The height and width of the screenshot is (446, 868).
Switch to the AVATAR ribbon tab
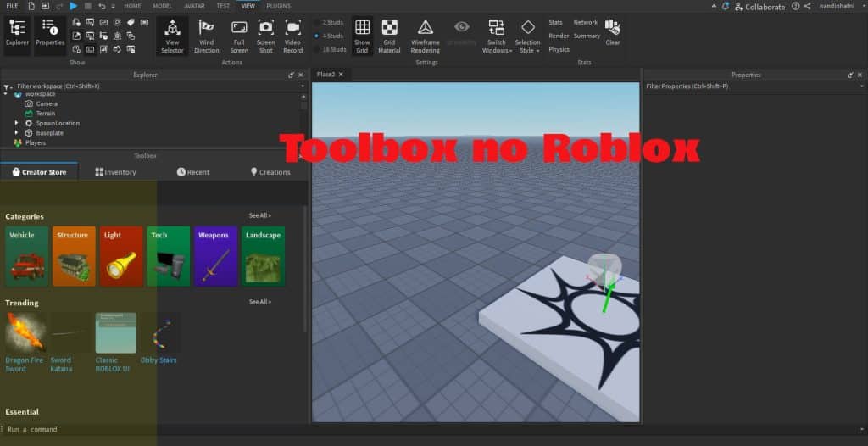point(194,6)
